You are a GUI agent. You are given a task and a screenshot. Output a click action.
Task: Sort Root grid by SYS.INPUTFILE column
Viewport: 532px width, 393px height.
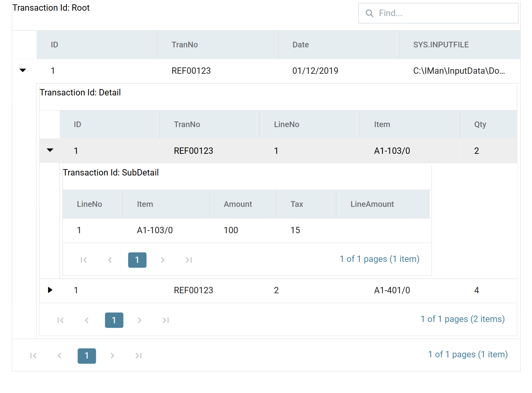(460, 45)
